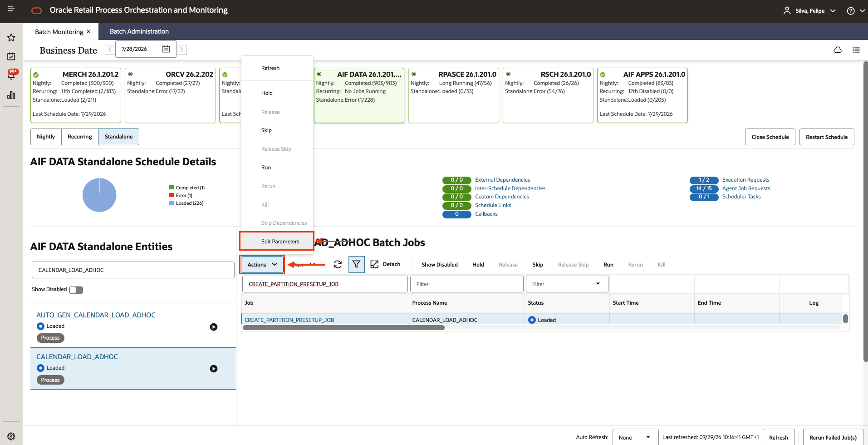Click the Job filter input field

click(x=325, y=284)
